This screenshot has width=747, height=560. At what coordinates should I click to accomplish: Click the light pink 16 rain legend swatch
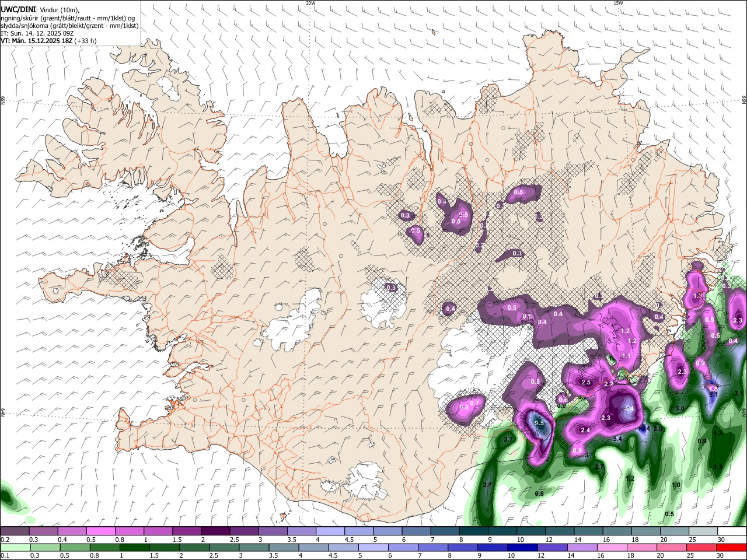pos(612,547)
